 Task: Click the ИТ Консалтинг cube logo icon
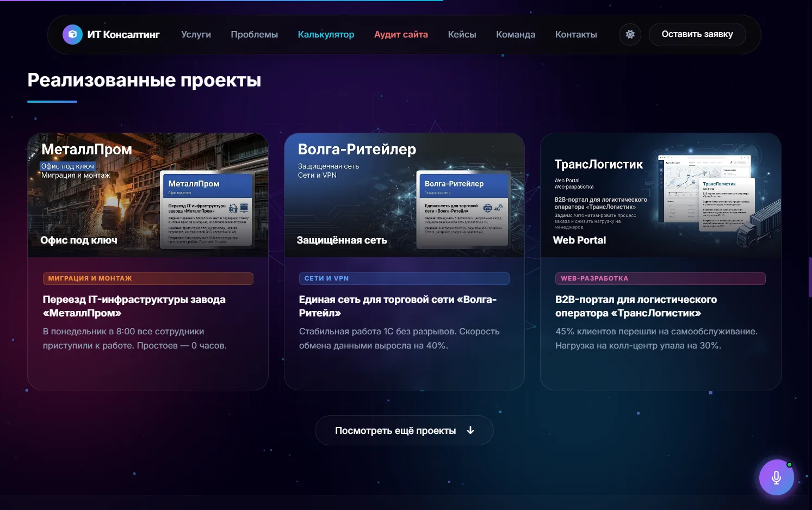(x=72, y=34)
